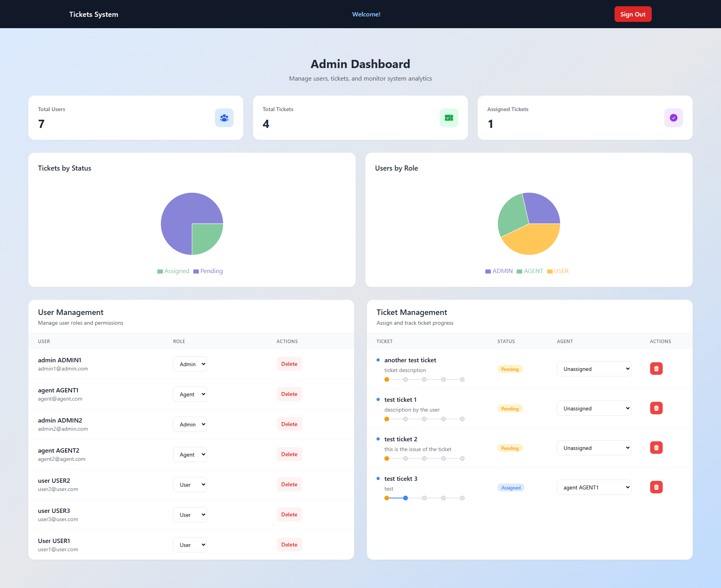Remove 'test ticket 2' via trash icon
721x588 pixels.
(656, 448)
